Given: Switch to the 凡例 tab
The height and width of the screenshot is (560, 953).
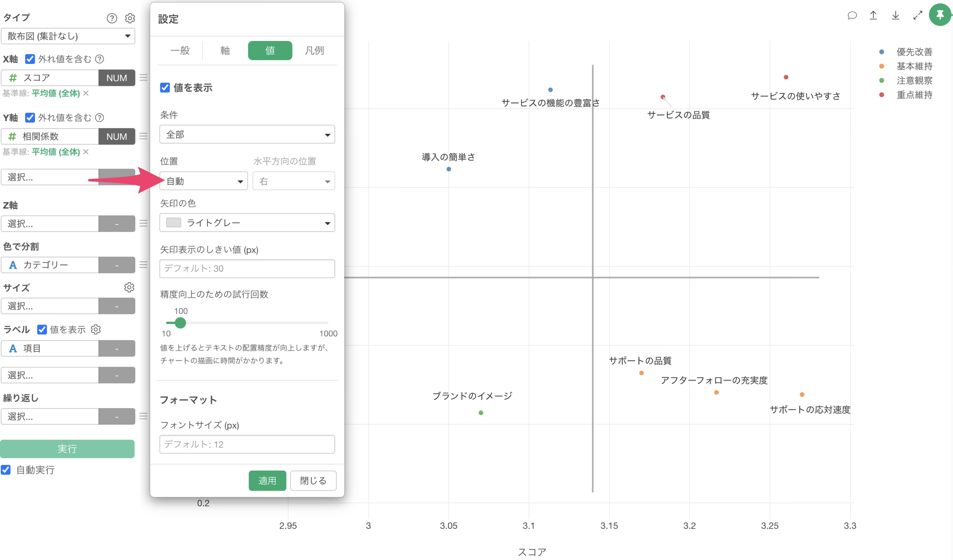Looking at the screenshot, I should click(x=314, y=51).
